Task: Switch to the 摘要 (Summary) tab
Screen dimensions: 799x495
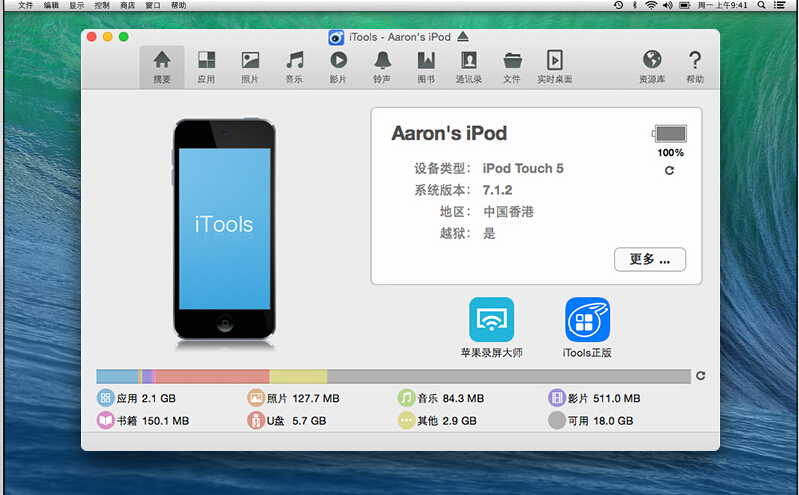Action: 162,66
